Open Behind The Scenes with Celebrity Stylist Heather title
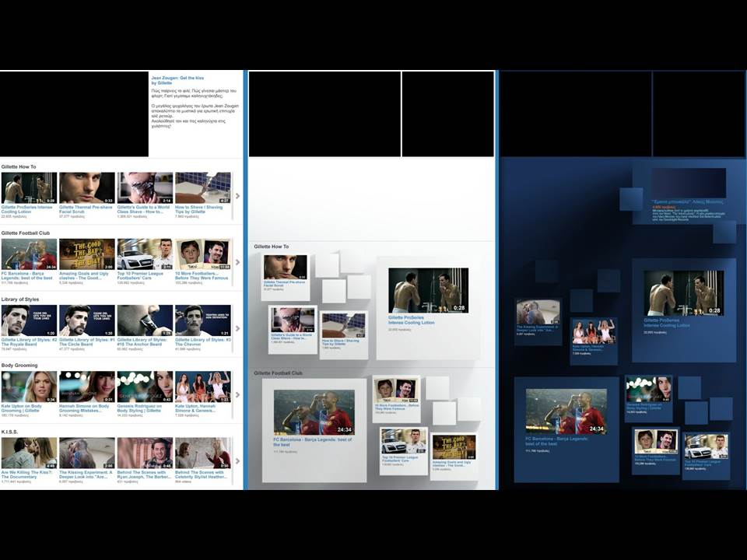Image resolution: width=747 pixels, height=560 pixels. tap(201, 474)
